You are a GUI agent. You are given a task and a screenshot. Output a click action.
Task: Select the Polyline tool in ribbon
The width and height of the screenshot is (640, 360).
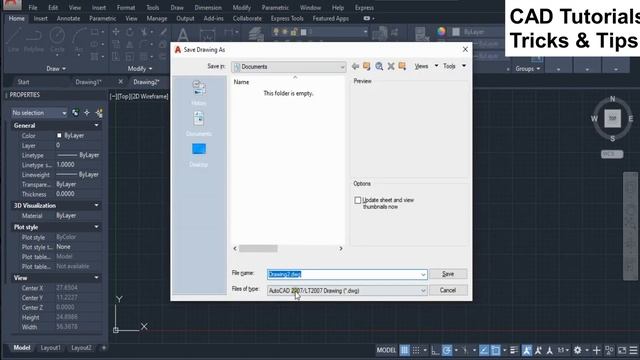pos(34,40)
